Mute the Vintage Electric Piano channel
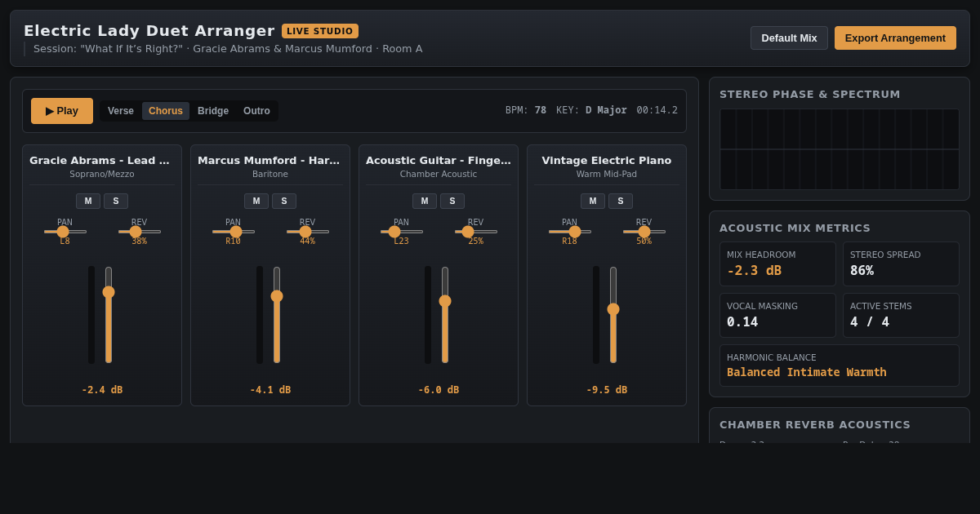The height and width of the screenshot is (514, 980). 593,201
